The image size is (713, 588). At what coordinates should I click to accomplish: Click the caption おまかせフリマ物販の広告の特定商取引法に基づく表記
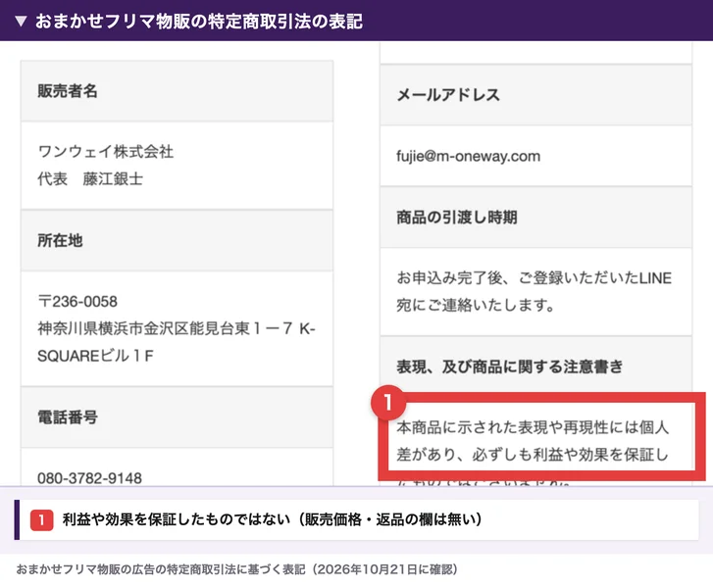tap(162, 569)
